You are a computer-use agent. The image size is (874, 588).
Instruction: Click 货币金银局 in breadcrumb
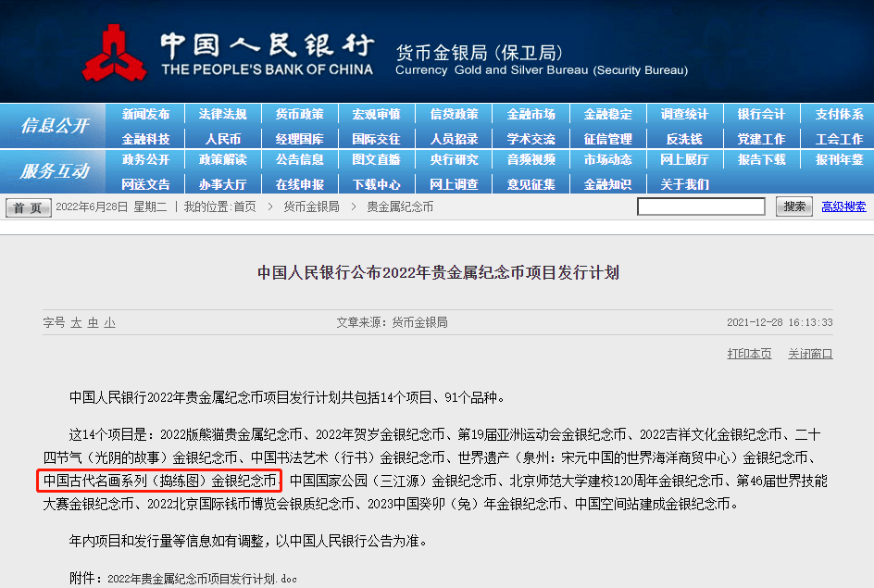[x=311, y=206]
